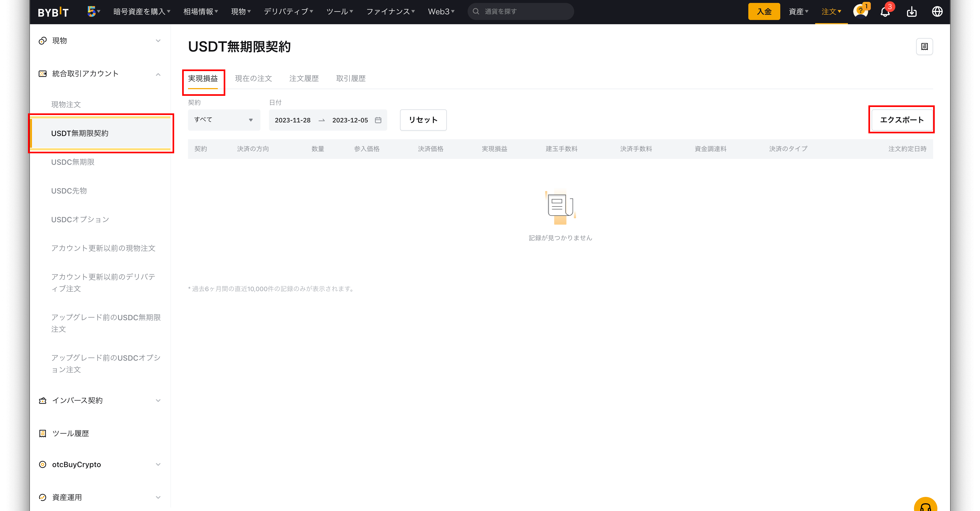Open ツール履歴 in the sidebar

[70, 434]
